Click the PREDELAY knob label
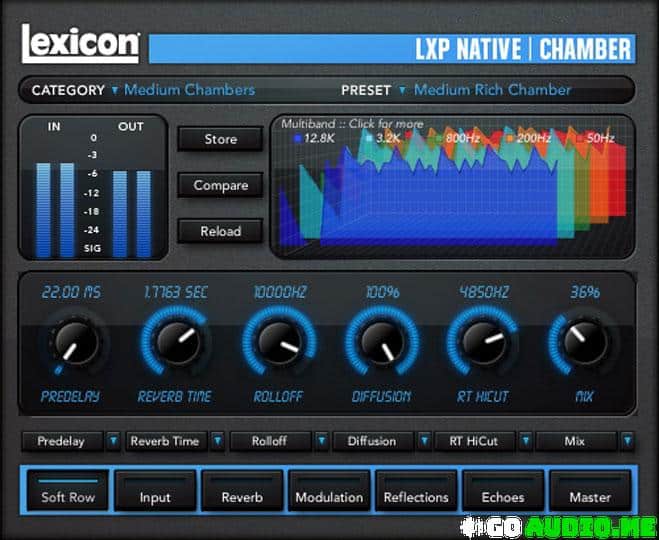The image size is (659, 540). [70, 396]
